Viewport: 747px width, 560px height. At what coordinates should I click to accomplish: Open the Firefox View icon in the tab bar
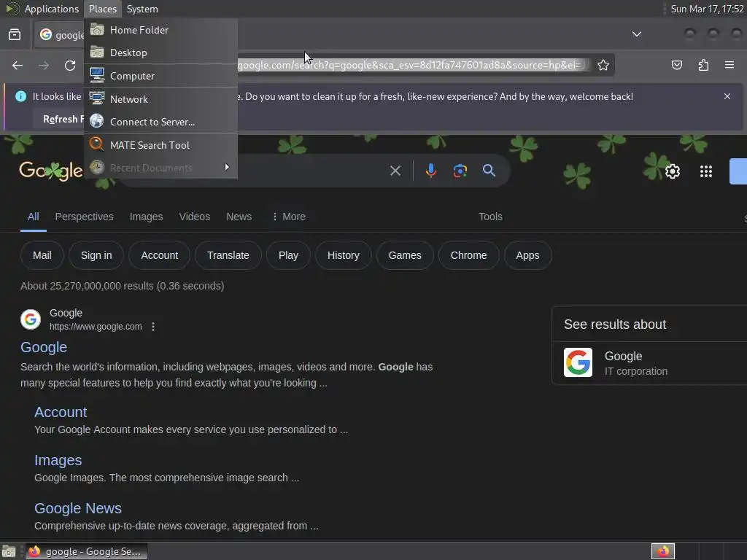(x=15, y=35)
